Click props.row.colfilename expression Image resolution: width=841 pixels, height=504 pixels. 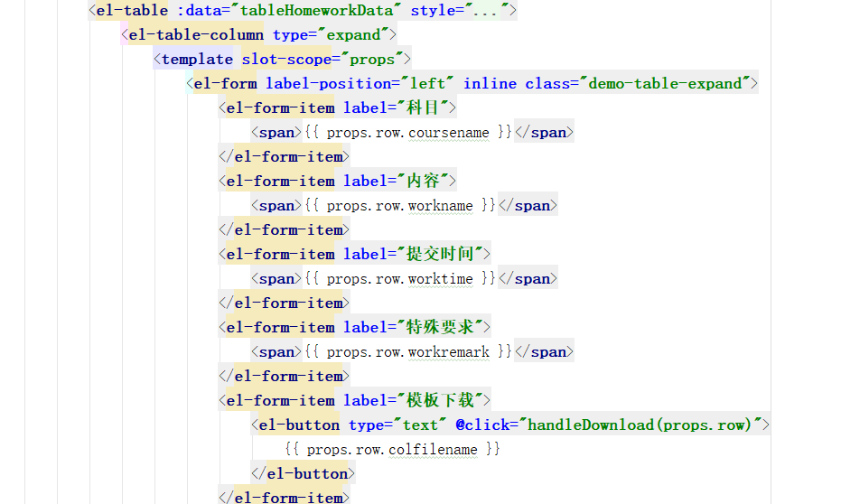(391, 450)
